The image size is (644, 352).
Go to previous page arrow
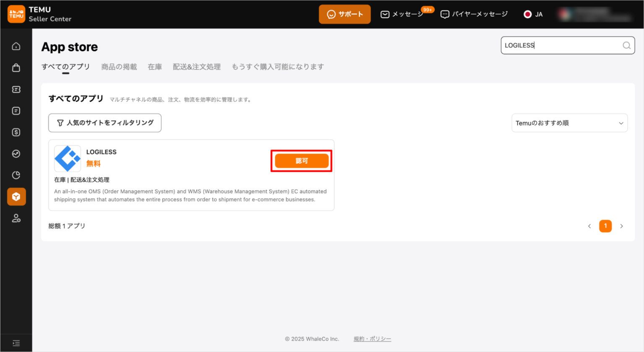pyautogui.click(x=589, y=226)
